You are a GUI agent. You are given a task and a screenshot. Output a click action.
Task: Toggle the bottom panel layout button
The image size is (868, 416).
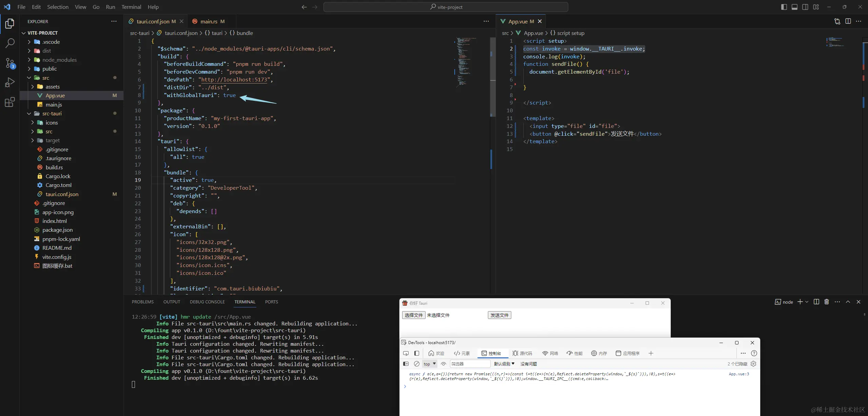click(794, 7)
